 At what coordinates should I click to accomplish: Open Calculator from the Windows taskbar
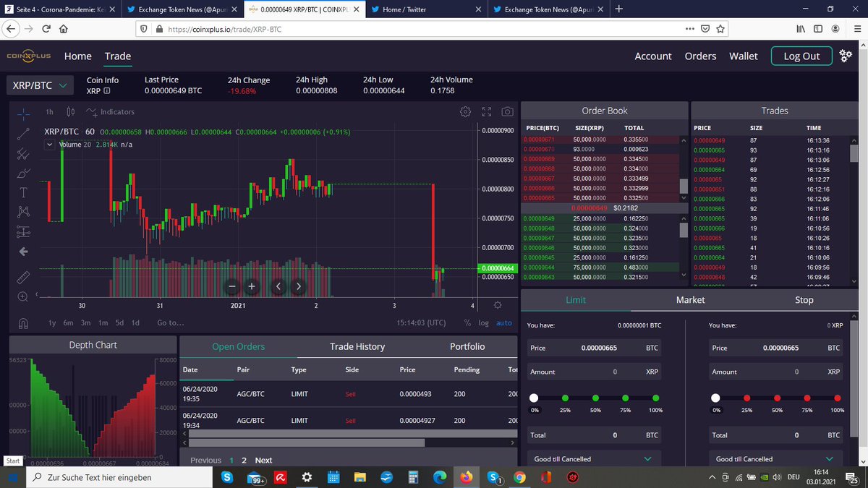click(414, 478)
